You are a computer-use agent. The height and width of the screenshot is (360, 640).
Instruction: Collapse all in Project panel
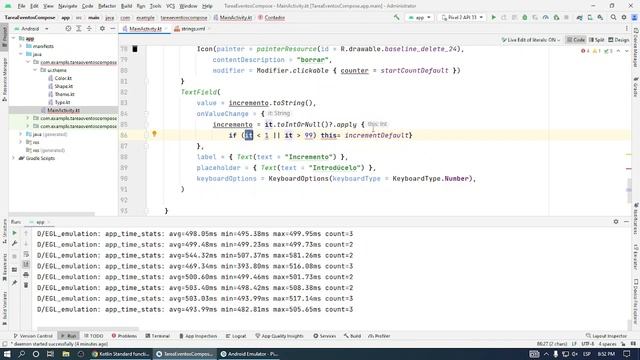point(89,29)
